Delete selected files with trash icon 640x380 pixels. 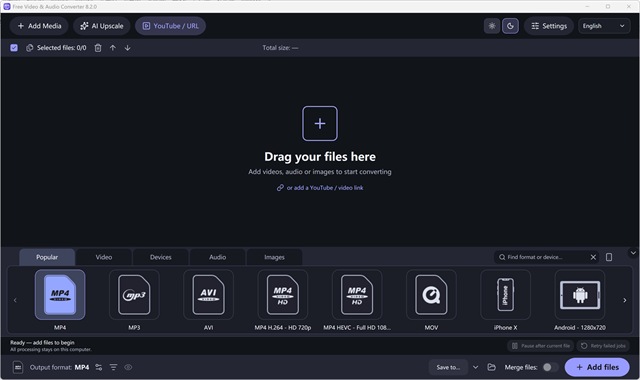98,48
